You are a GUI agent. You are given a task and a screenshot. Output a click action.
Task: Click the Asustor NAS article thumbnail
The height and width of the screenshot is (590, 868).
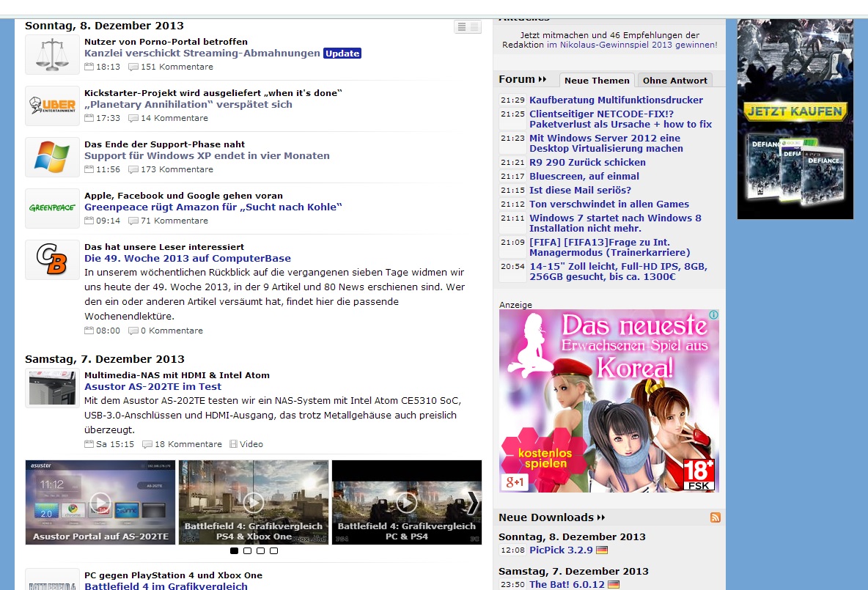(52, 388)
